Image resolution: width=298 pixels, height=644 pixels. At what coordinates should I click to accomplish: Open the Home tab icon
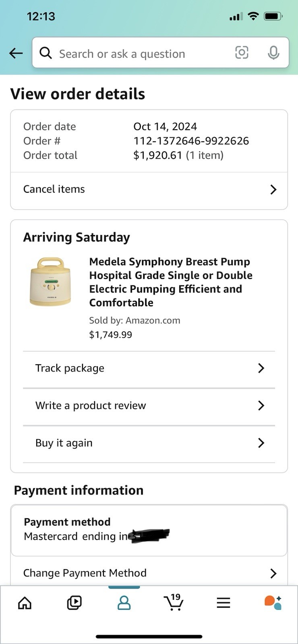[x=25, y=603]
